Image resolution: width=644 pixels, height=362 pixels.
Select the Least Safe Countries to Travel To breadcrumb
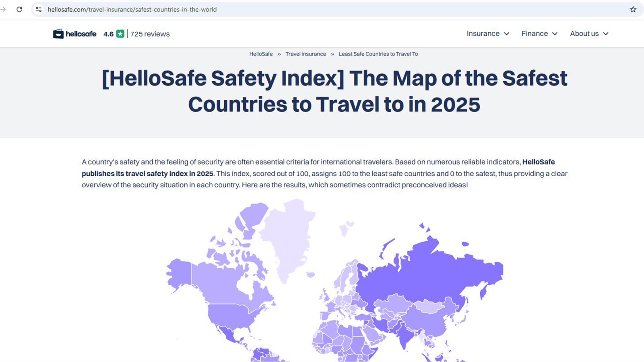click(x=378, y=54)
